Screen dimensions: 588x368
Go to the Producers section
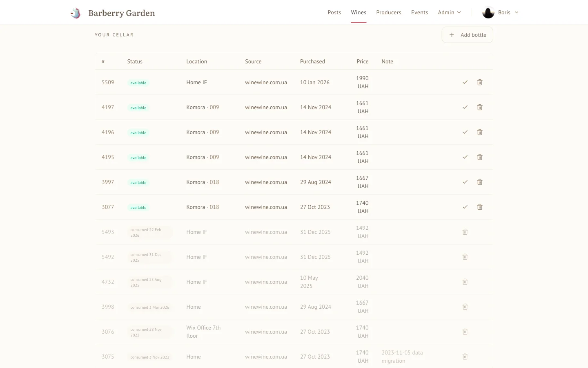(388, 12)
